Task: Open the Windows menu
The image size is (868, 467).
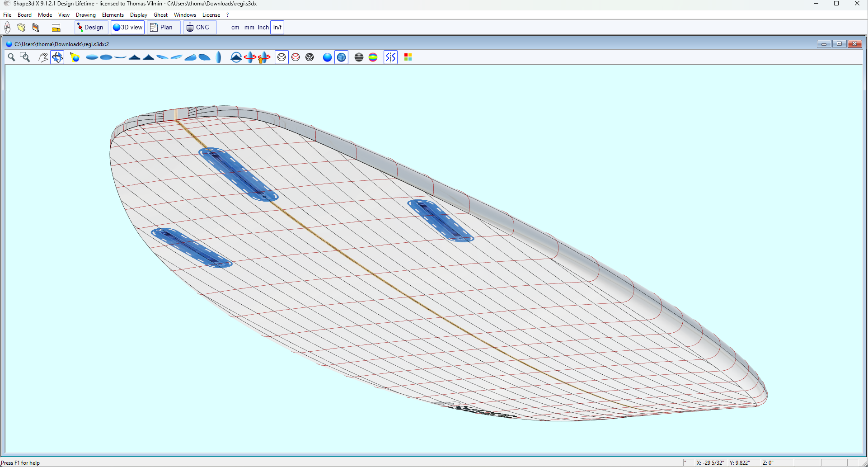Action: coord(185,15)
